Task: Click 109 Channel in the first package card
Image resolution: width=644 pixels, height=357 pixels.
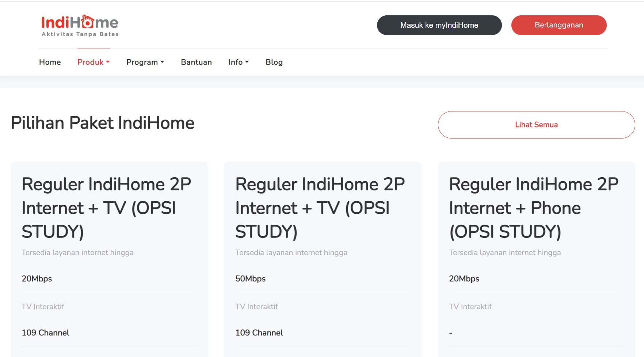Action: 45,333
